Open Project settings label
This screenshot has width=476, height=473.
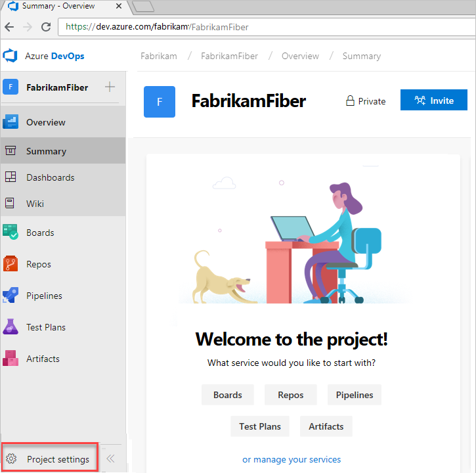[x=58, y=459]
